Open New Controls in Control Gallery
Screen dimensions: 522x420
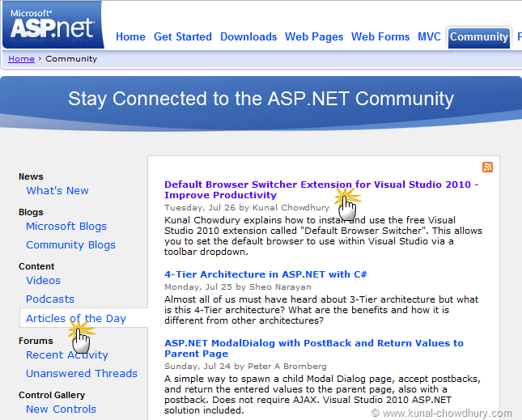(61, 409)
